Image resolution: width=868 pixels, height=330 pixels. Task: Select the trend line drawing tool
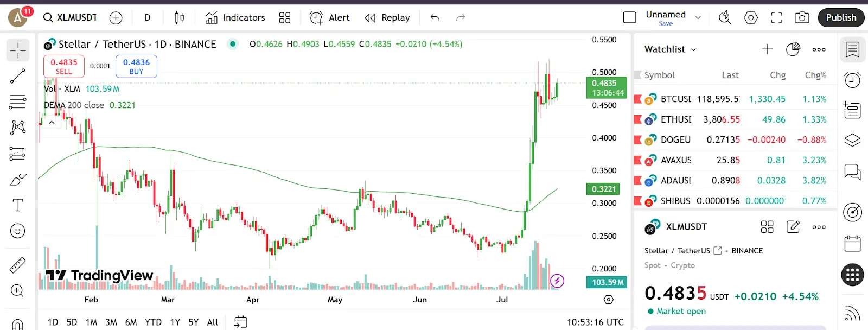[18, 77]
